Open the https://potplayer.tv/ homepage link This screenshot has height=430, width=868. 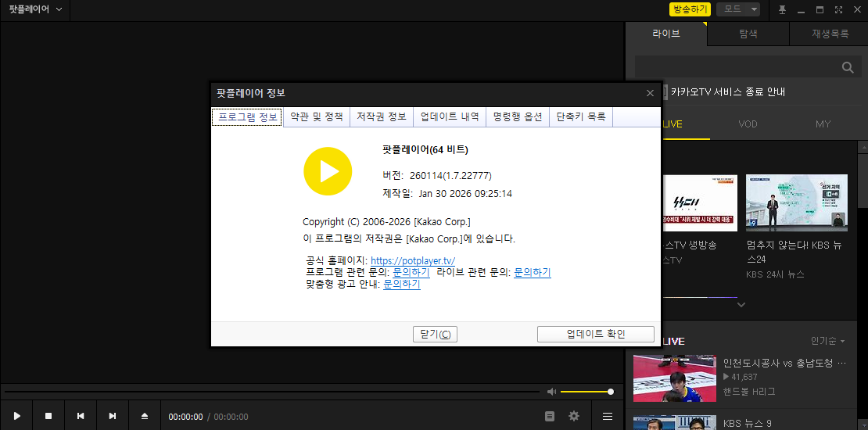tap(413, 260)
